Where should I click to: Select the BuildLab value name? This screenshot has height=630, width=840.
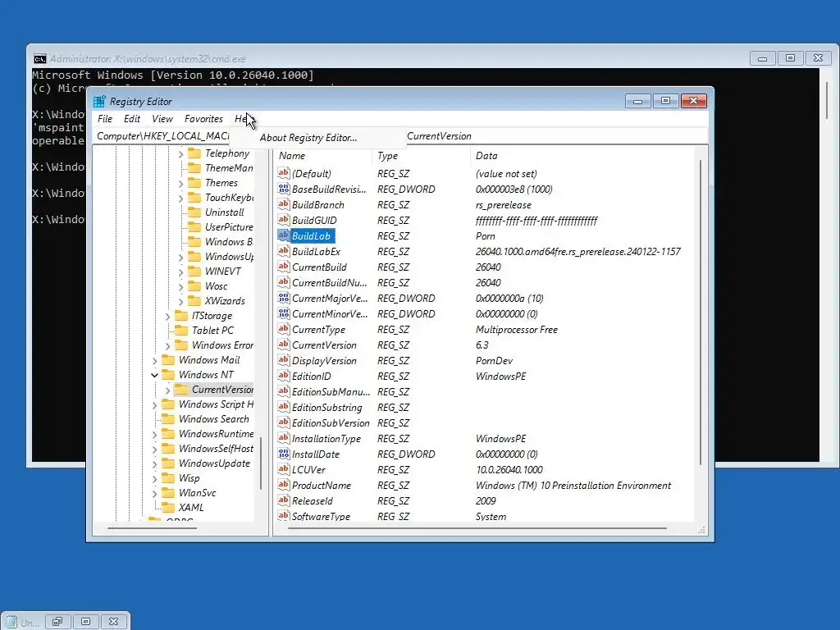(311, 235)
